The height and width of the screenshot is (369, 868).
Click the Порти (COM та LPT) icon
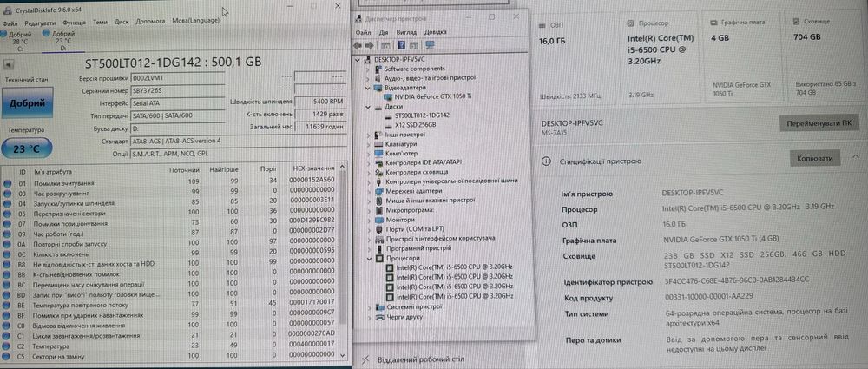pyautogui.click(x=378, y=229)
